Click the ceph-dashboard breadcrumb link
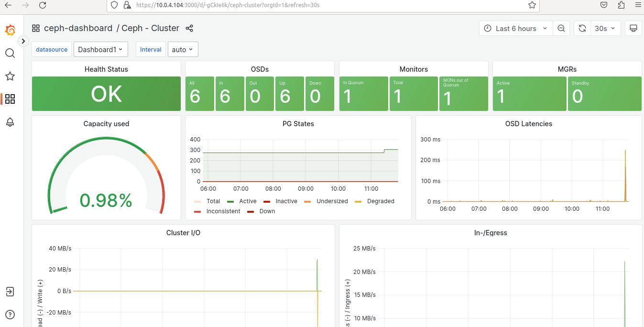This screenshot has width=644, height=327. coord(78,28)
